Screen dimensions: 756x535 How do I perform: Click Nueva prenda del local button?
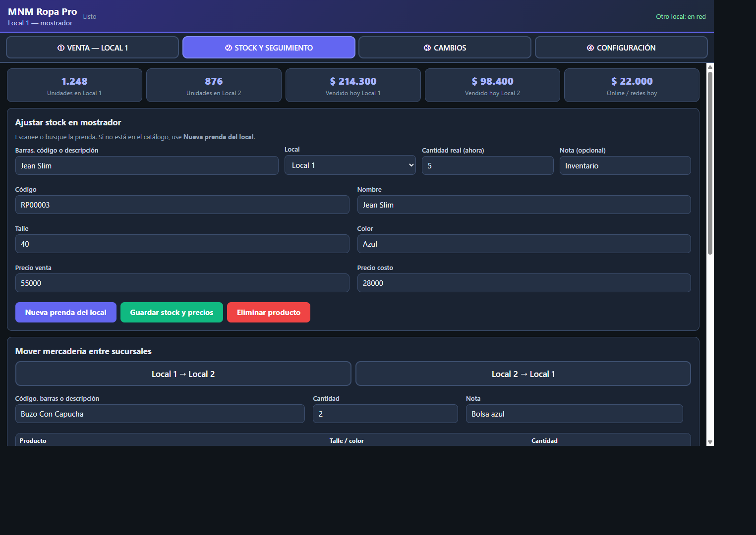click(x=66, y=313)
